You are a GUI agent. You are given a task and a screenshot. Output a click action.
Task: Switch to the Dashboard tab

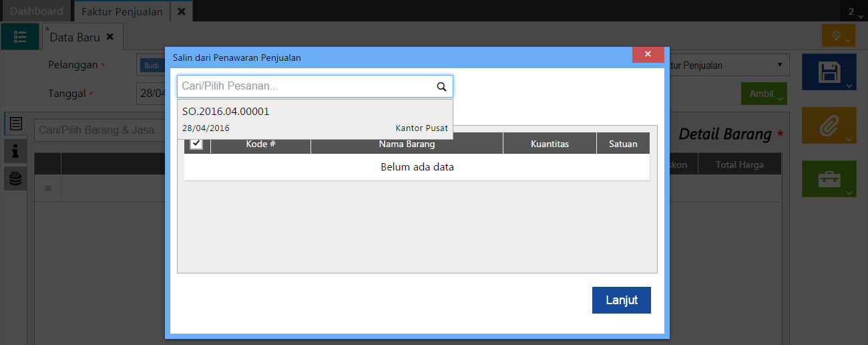coord(37,11)
